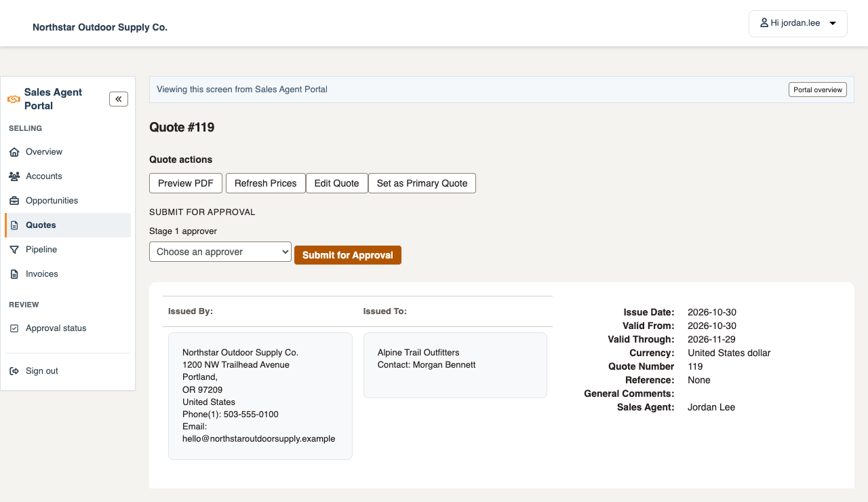The width and height of the screenshot is (868, 502).
Task: Click the Accounts people icon
Action: click(14, 176)
